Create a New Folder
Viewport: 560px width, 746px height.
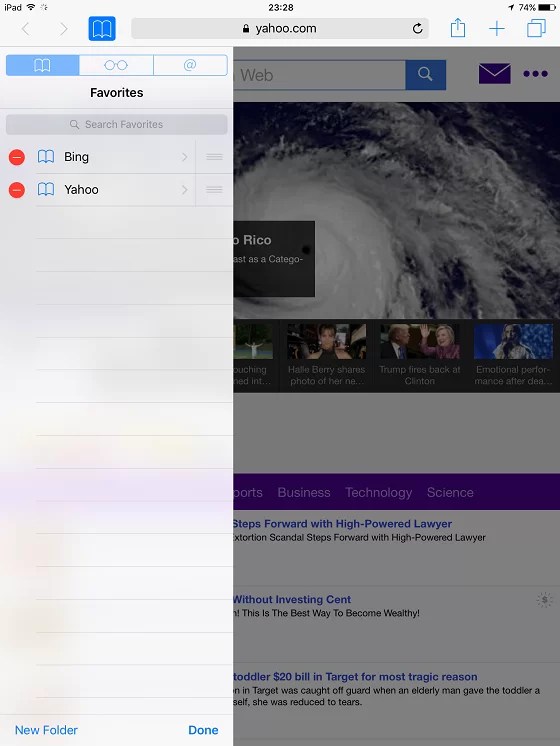(46, 730)
